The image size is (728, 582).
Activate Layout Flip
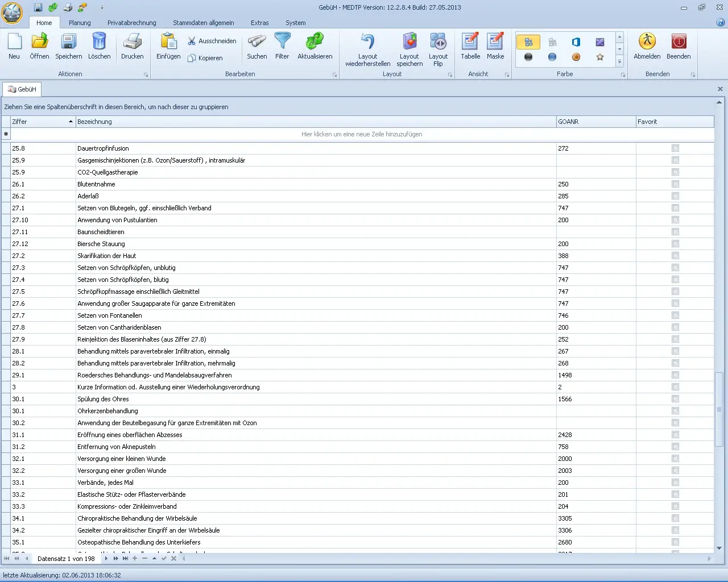[x=438, y=49]
